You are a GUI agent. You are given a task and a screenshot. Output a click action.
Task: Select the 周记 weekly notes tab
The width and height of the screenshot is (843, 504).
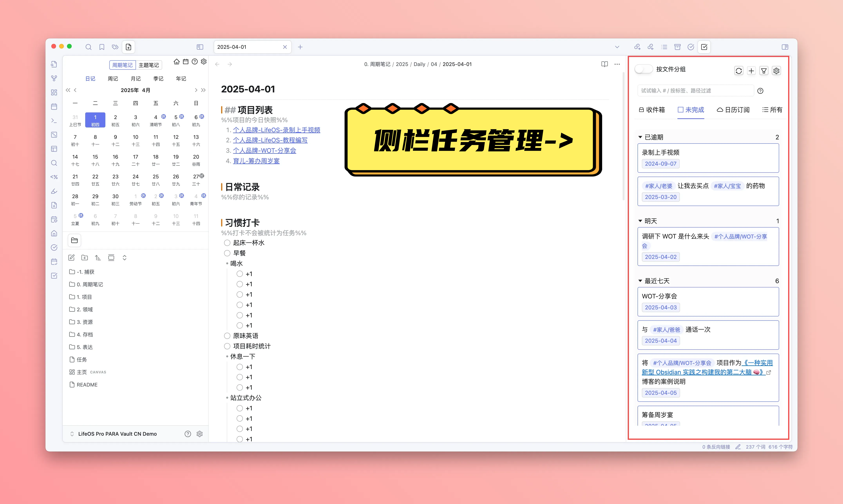point(113,79)
